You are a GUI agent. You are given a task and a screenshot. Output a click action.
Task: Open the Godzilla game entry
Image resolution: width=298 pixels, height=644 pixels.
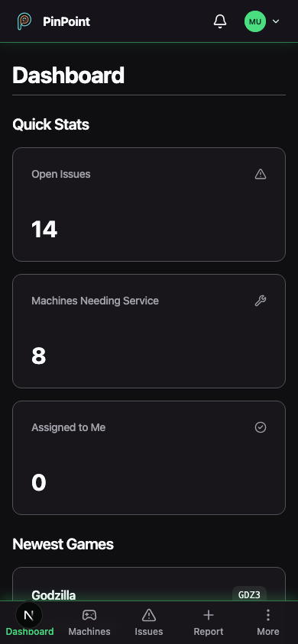click(149, 584)
